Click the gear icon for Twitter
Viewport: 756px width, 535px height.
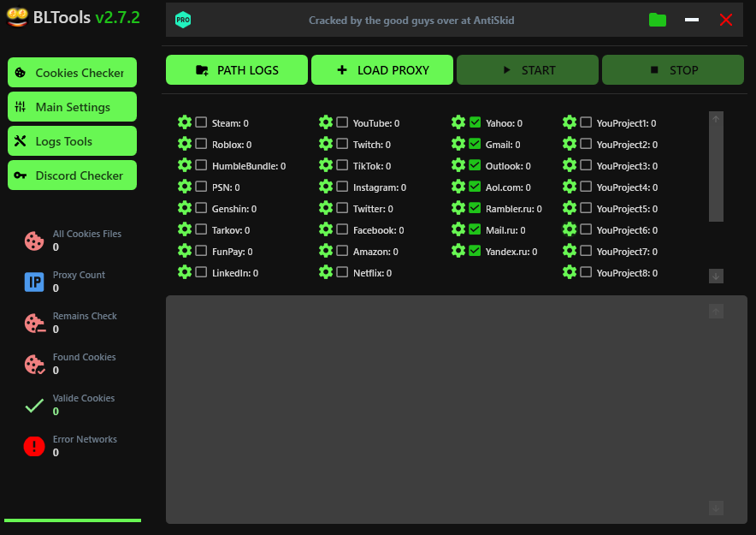pos(326,208)
